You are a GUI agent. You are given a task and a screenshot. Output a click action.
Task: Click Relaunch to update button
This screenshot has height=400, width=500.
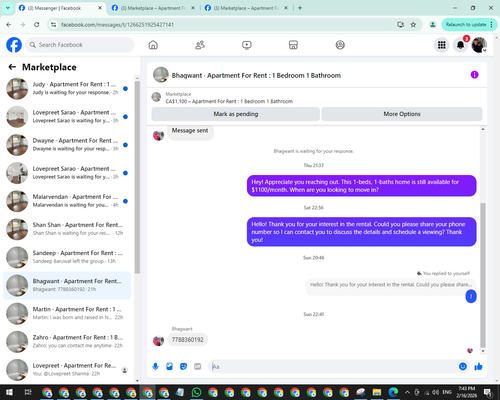click(469, 25)
